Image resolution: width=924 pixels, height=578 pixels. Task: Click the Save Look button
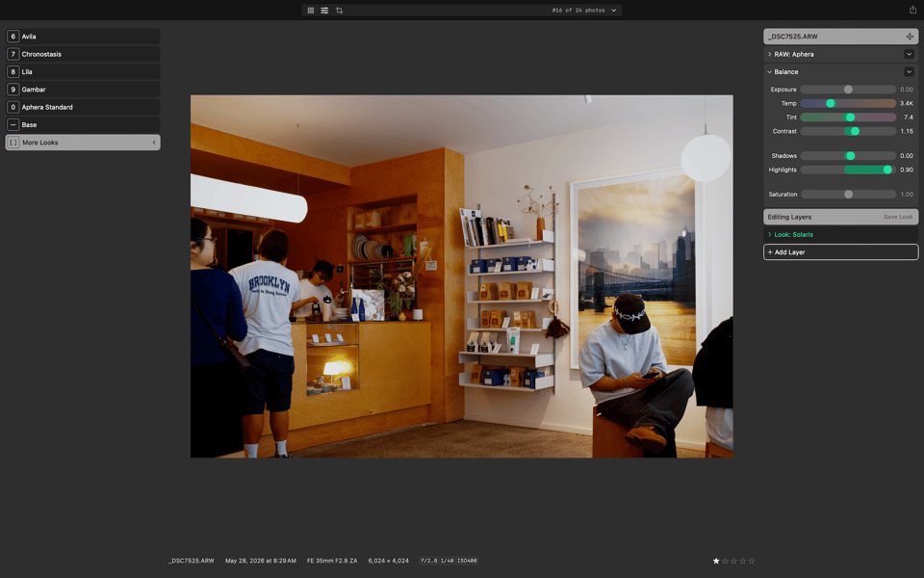898,217
